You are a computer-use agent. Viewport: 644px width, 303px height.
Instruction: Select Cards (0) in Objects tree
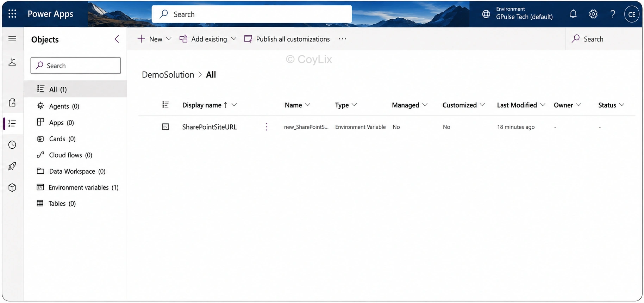pos(75,139)
